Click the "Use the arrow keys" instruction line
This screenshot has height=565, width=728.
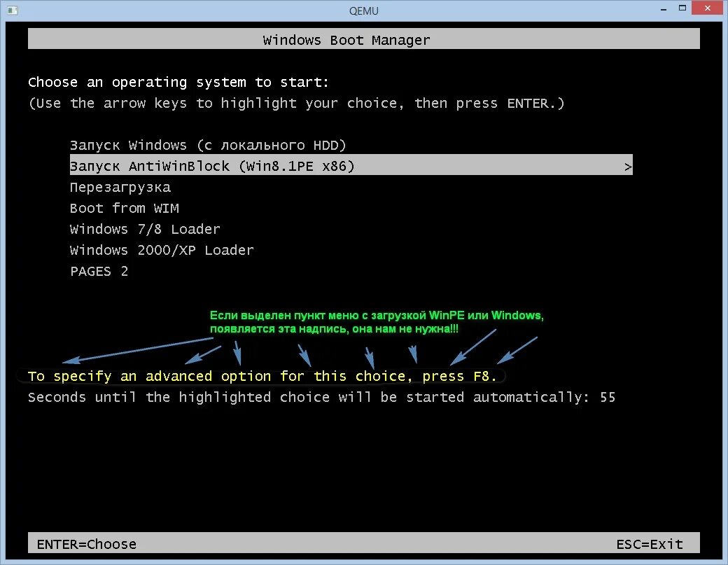[x=296, y=103]
